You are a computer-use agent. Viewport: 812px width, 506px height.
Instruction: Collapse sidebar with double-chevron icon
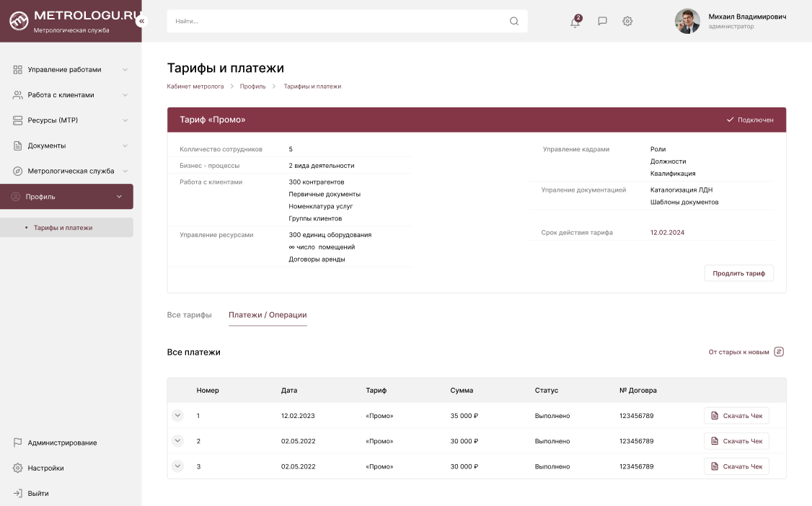click(141, 22)
